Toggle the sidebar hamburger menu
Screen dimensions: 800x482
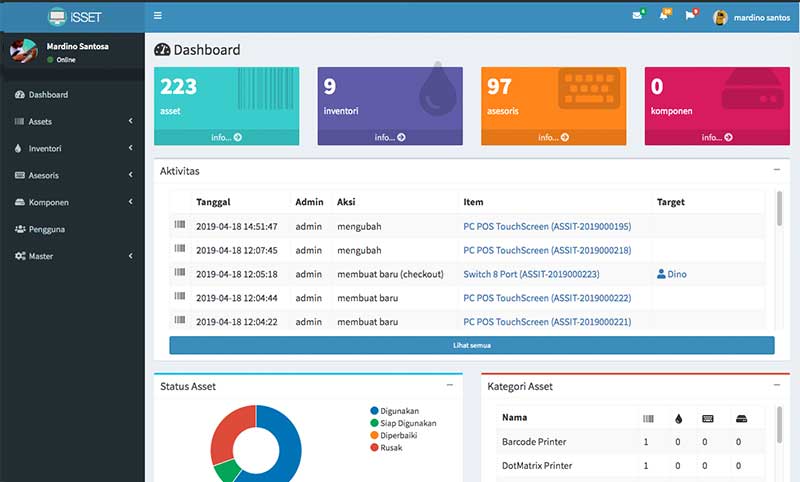pos(158,16)
